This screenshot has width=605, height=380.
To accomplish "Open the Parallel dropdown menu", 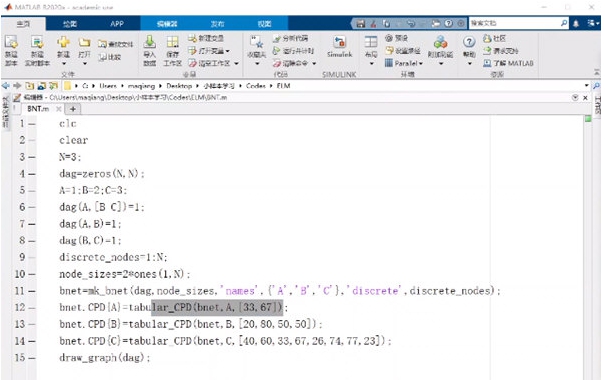I will point(404,63).
